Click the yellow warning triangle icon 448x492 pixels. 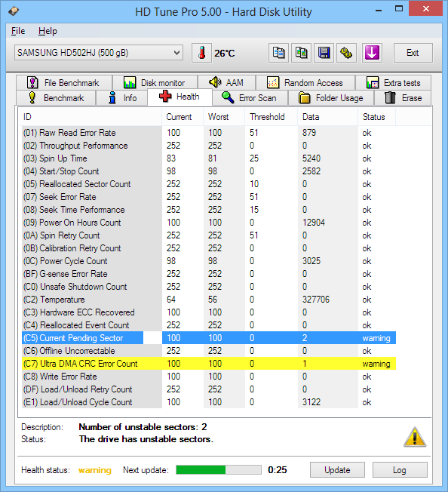pos(415,437)
